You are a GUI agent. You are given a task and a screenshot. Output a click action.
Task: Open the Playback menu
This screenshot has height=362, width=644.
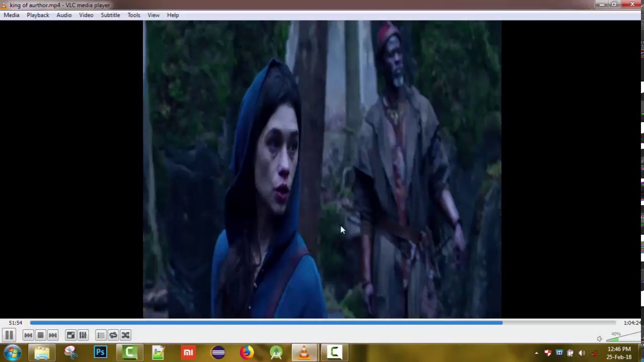[38, 15]
